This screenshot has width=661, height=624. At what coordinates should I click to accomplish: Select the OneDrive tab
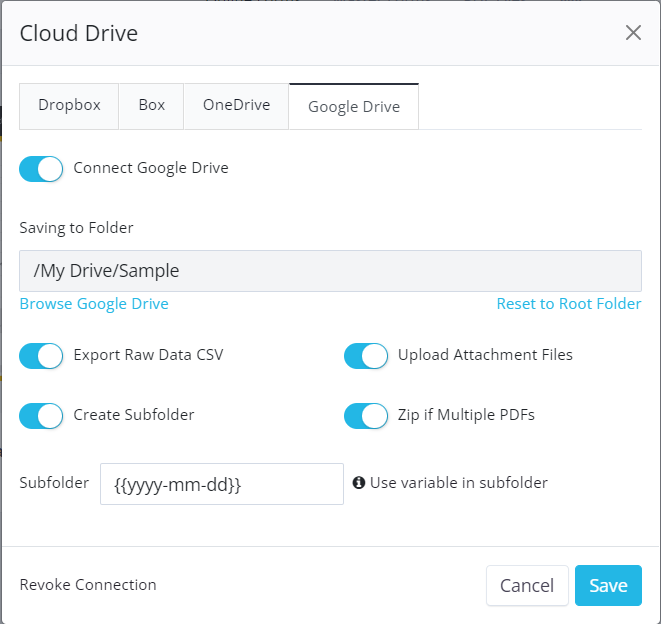(x=236, y=105)
